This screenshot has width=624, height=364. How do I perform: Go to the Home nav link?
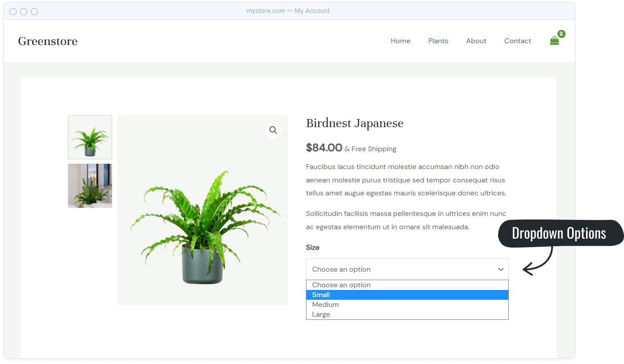click(x=401, y=41)
